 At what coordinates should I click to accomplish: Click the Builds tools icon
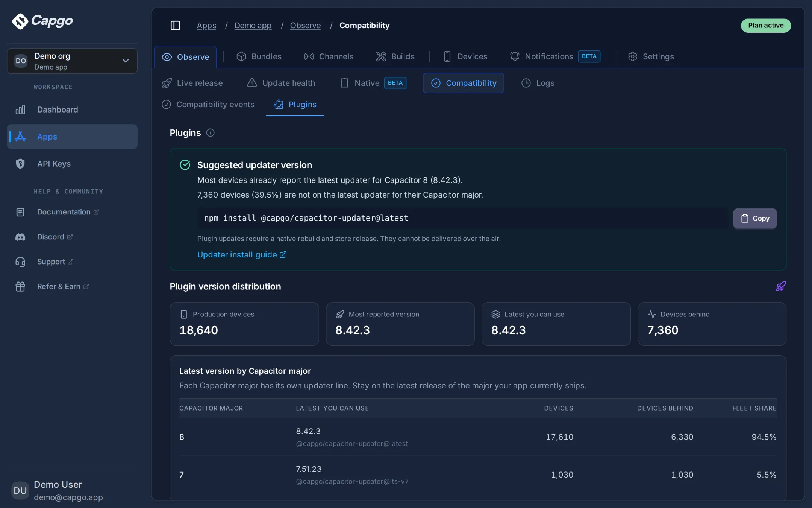pos(381,56)
